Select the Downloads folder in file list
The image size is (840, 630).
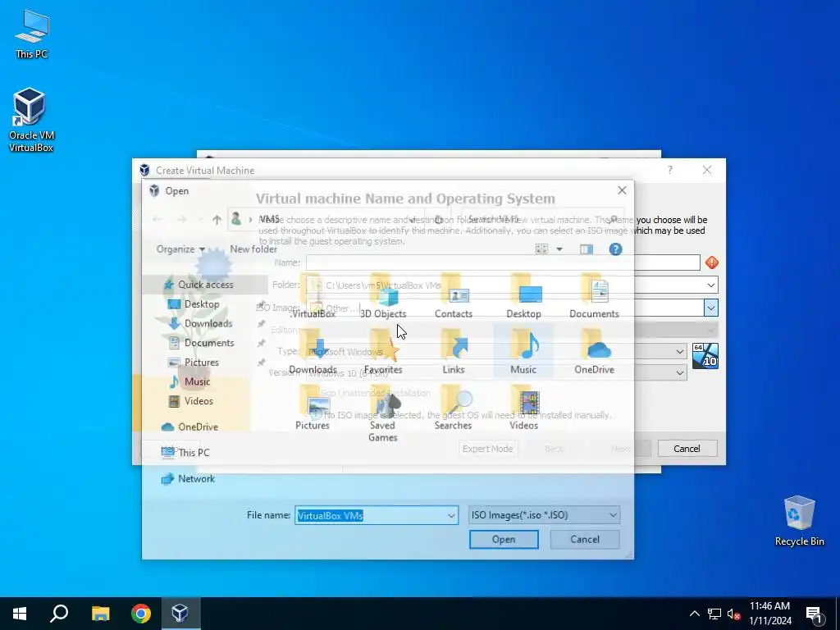(x=313, y=353)
